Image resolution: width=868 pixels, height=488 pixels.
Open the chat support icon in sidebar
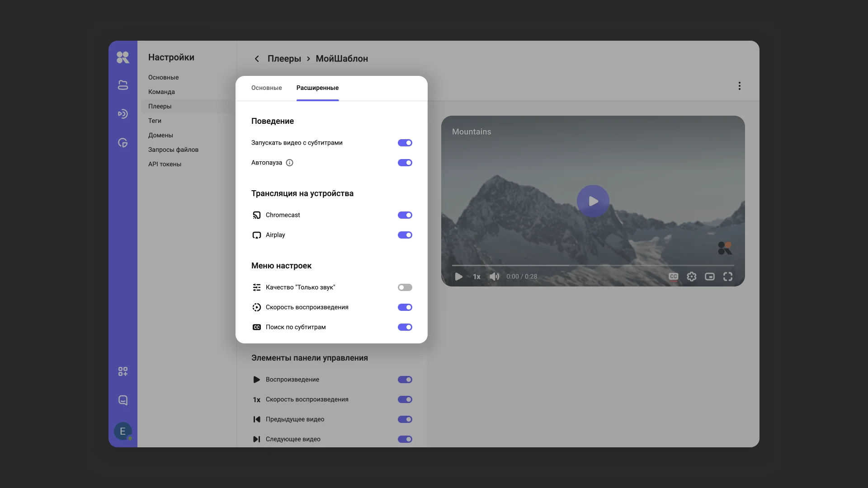[123, 400]
